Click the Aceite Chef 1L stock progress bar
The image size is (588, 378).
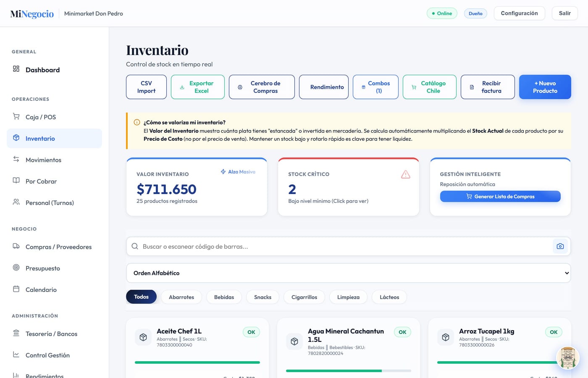click(197, 362)
